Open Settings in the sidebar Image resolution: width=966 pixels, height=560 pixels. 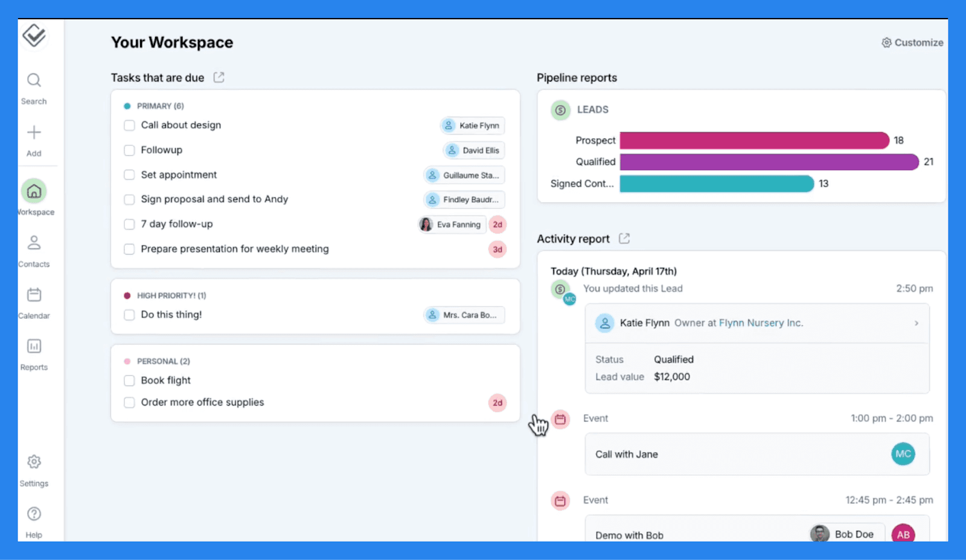(x=34, y=471)
